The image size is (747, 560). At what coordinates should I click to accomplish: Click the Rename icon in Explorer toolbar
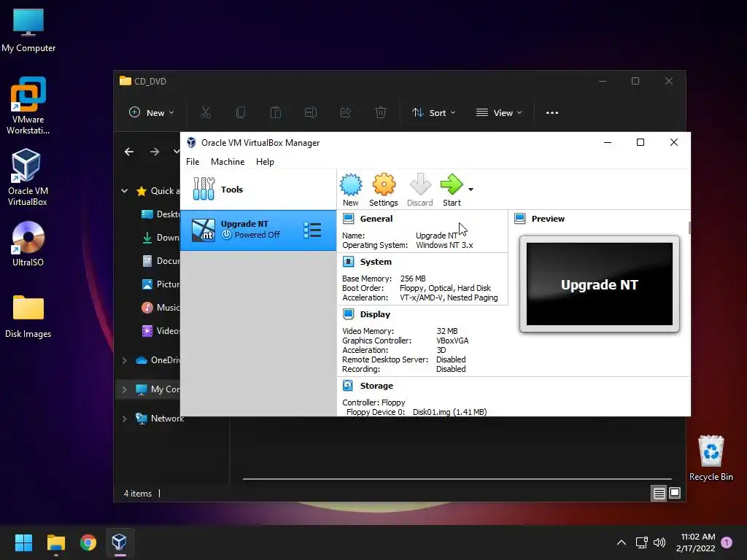click(311, 113)
